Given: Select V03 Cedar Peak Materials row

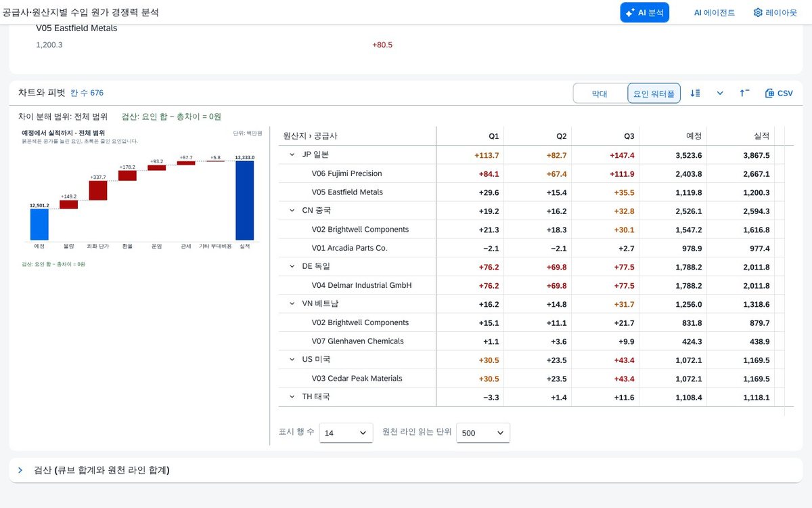Looking at the screenshot, I should [531, 379].
